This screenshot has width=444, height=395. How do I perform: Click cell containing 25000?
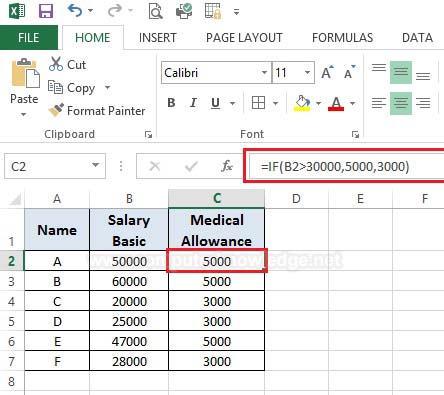129,321
